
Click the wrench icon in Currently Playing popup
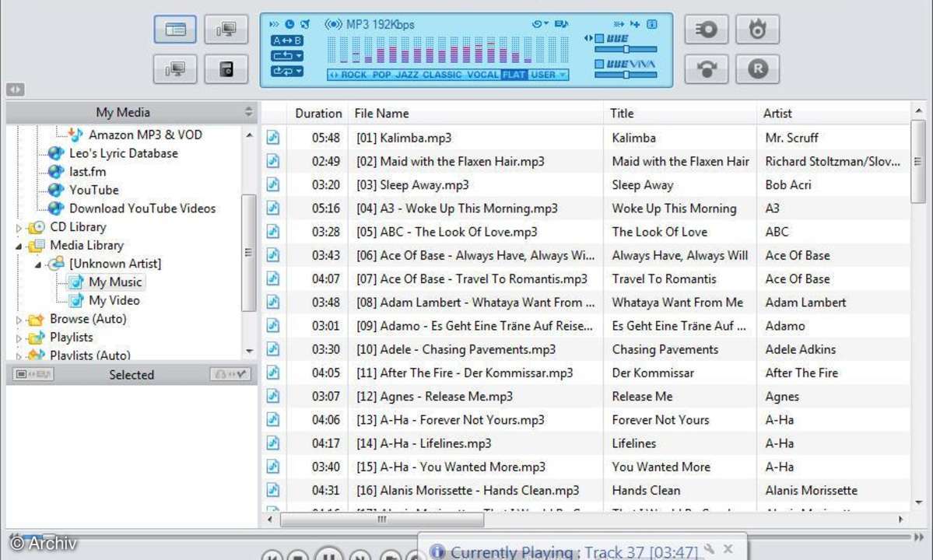point(709,548)
